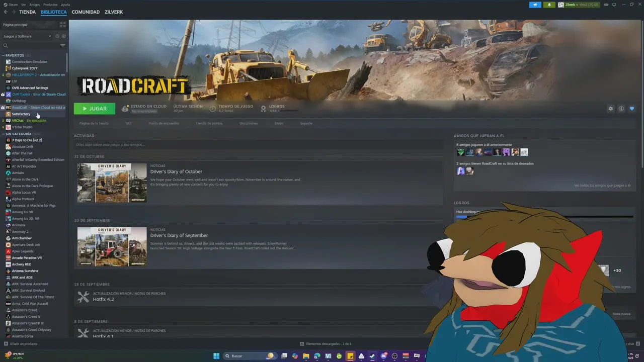Open File Explorer from taskbar
The image size is (644, 362).
[x=306, y=356]
